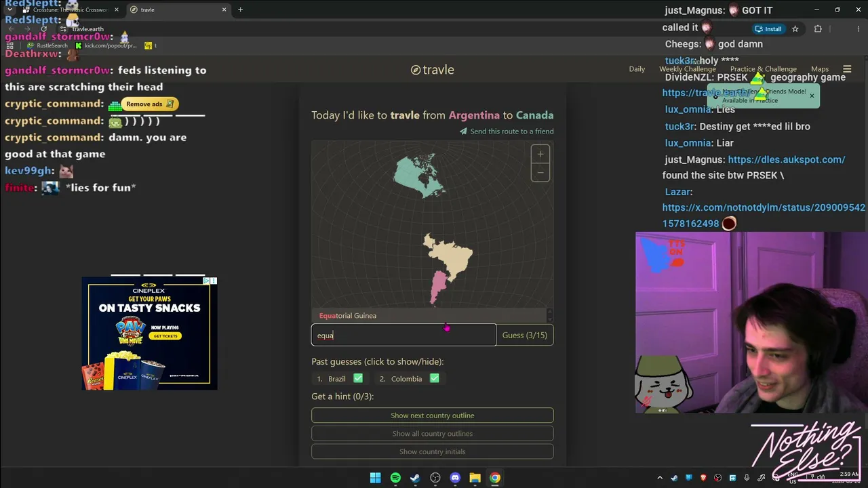Zoom in on the map
This screenshot has width=868, height=488.
point(540,154)
